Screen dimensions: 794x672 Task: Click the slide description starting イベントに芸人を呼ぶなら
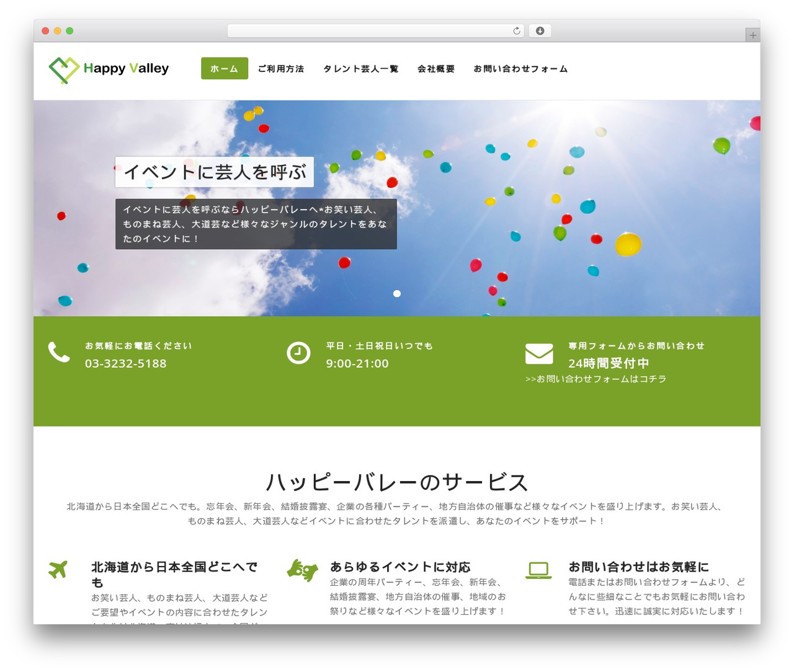tap(256, 224)
